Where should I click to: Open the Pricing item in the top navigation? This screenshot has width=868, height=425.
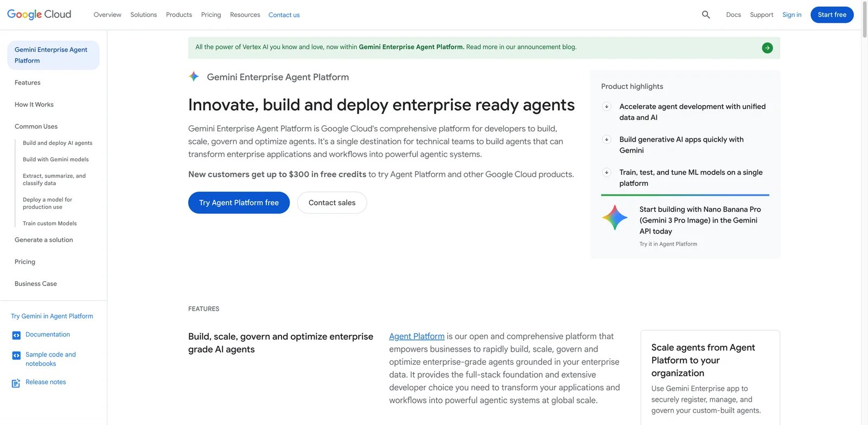click(211, 15)
